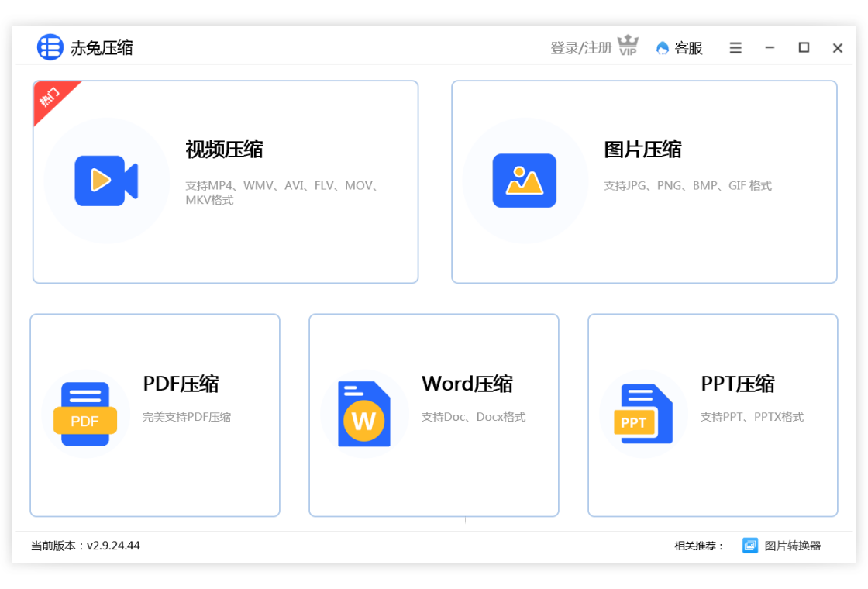The width and height of the screenshot is (868, 589).
Task: Open 登录/注册 login link
Action: 580,48
